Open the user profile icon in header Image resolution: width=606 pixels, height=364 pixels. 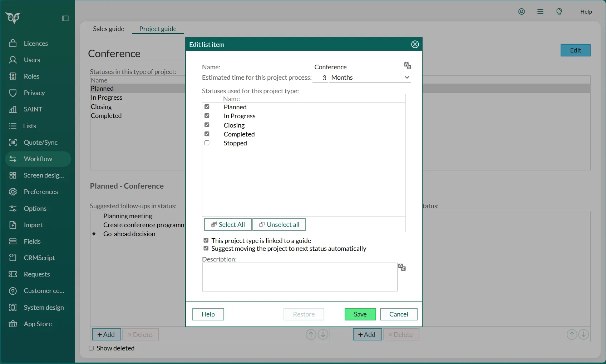[x=522, y=12]
